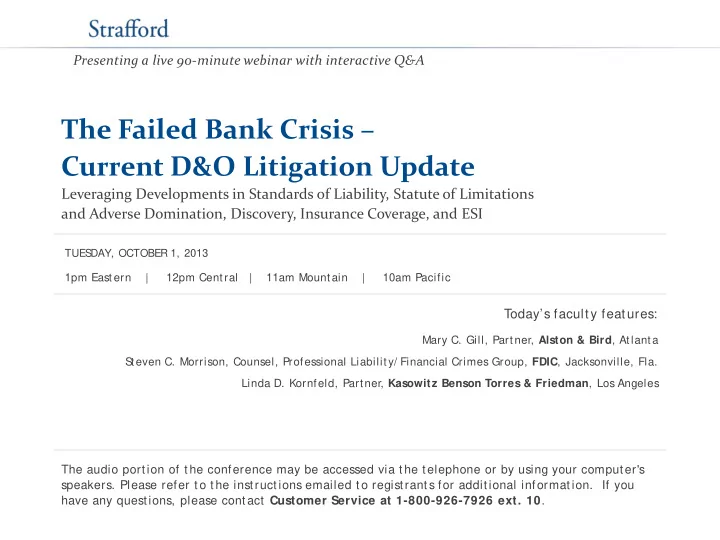Screen dimensions: 720x540
Task: Click the Alston & Bird firm name
Action: pos(575,340)
